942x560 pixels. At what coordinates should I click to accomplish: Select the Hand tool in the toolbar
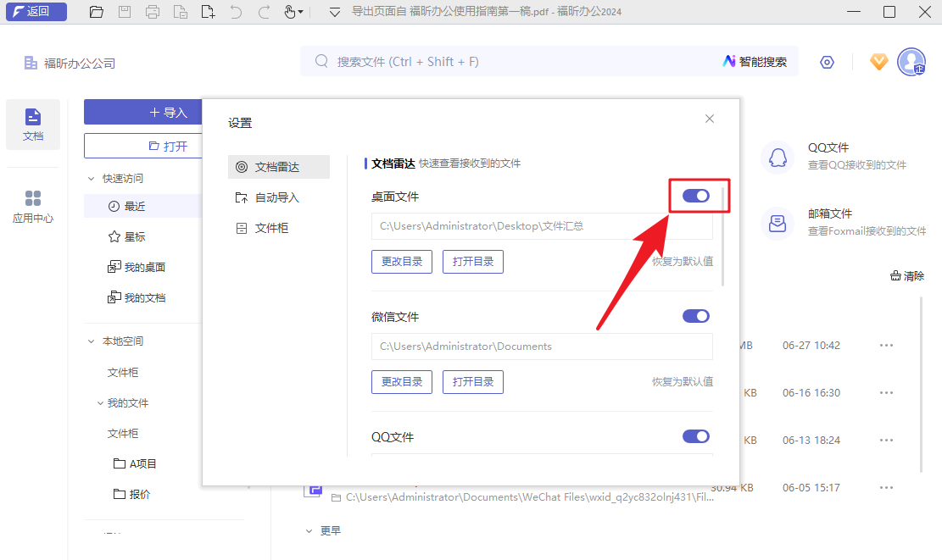point(288,12)
